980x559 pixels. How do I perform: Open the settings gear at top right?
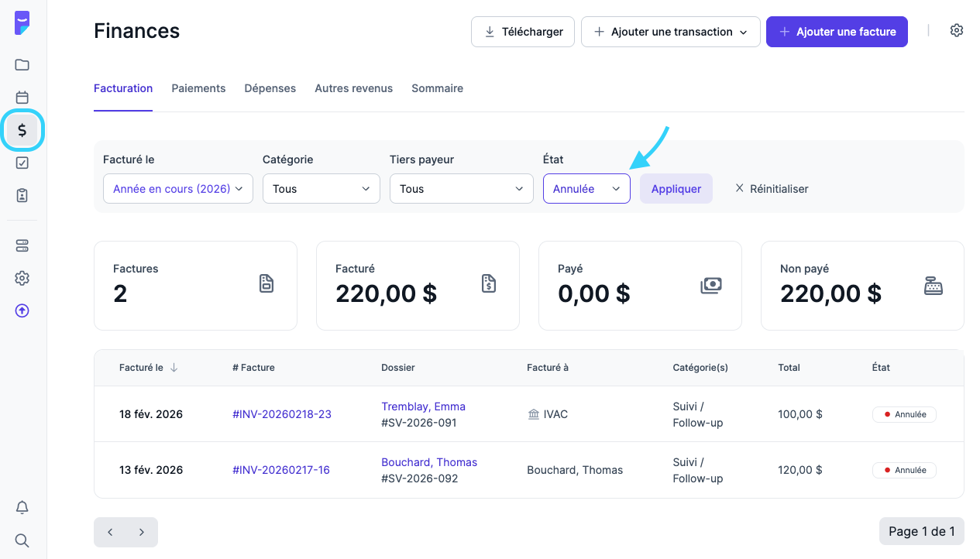tap(957, 31)
